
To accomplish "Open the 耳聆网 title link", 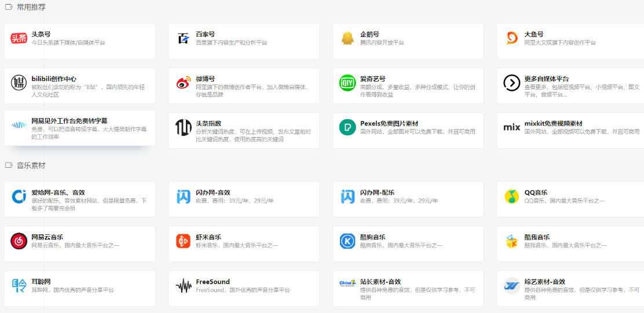I will [x=41, y=282].
